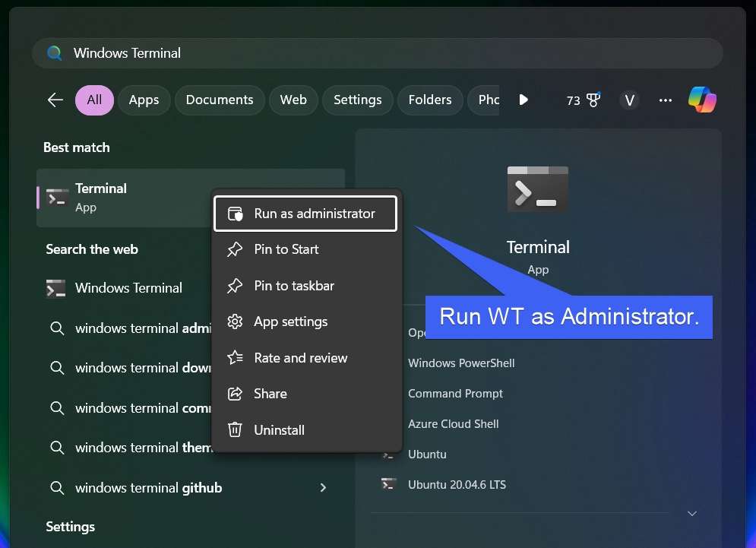The image size is (756, 548).
Task: Click search icon beside windows terminal admin
Action: tap(57, 328)
